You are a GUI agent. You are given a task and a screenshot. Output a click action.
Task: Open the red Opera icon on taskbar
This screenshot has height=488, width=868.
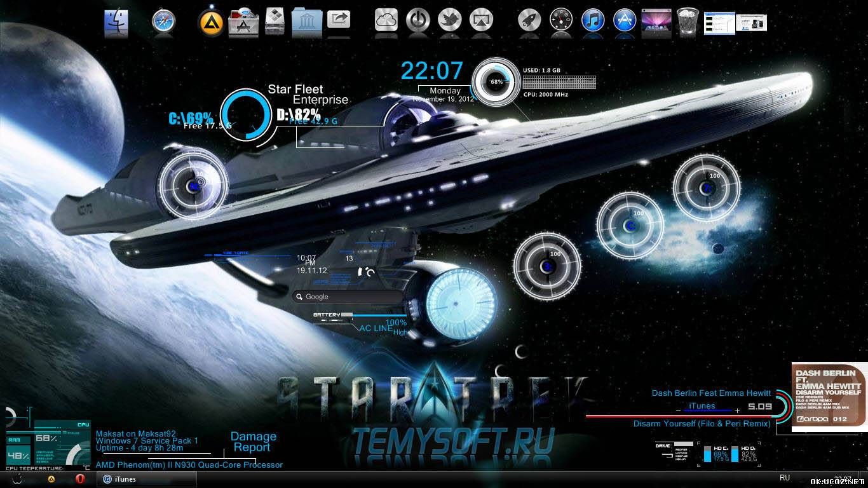[x=81, y=479]
